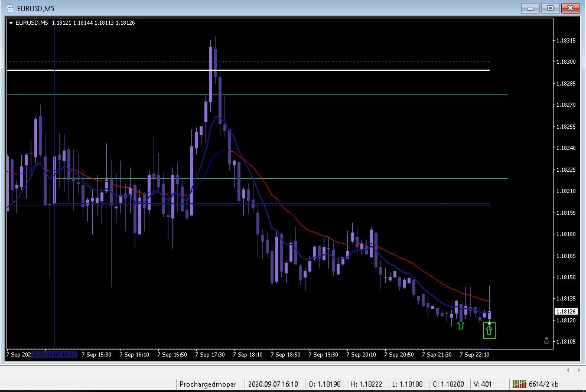Click time axis label 7 Sep 17:30
This screenshot has width=586, height=392.
tap(210, 354)
